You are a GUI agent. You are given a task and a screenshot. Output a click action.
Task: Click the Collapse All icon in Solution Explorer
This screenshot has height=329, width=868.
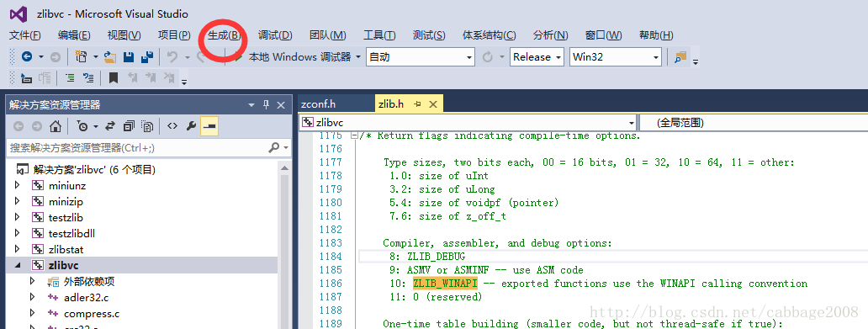129,126
